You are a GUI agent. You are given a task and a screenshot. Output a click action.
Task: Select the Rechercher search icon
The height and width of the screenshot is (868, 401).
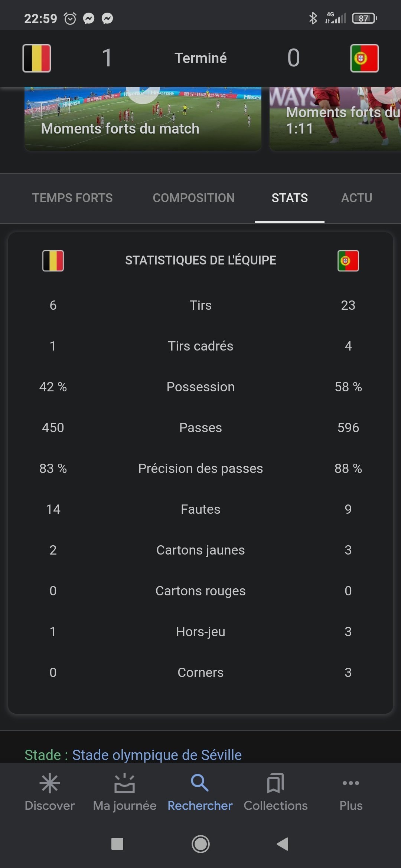tap(200, 783)
